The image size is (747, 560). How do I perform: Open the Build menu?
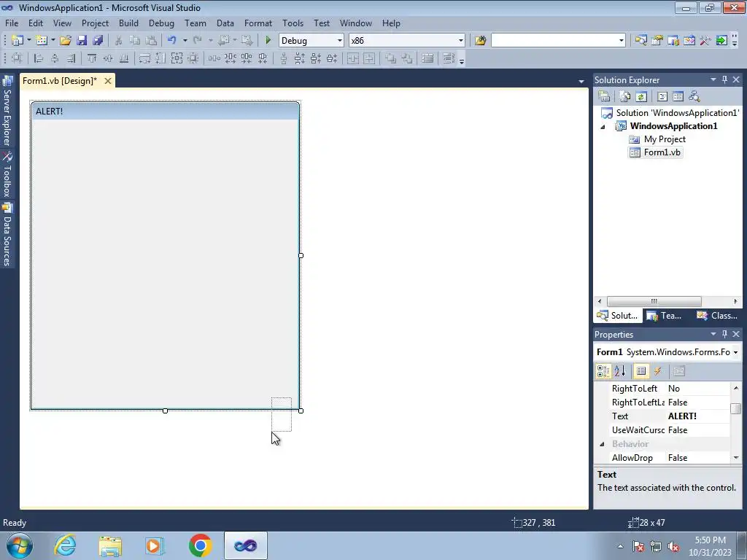128,23
